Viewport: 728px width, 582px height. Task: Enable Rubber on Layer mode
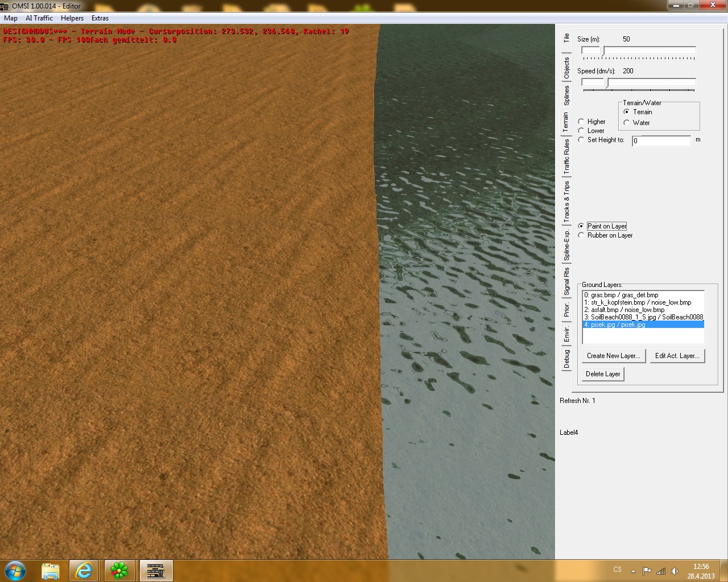coord(581,235)
